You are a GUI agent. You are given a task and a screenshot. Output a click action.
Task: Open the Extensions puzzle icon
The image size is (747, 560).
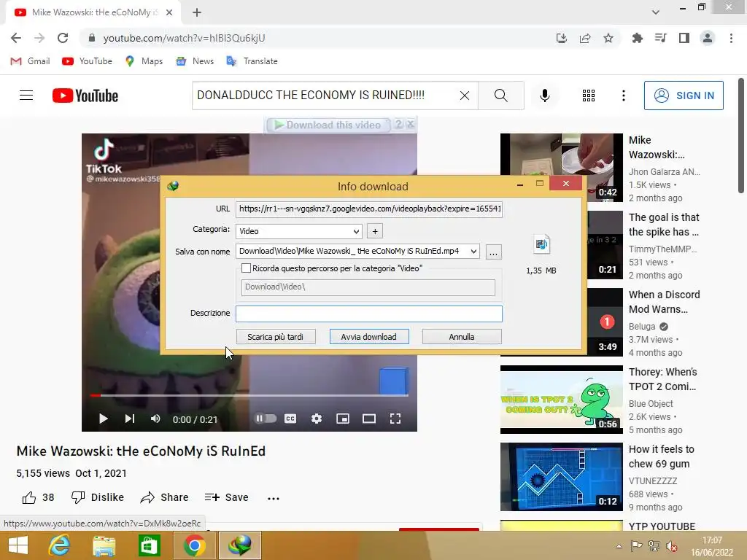tap(637, 38)
